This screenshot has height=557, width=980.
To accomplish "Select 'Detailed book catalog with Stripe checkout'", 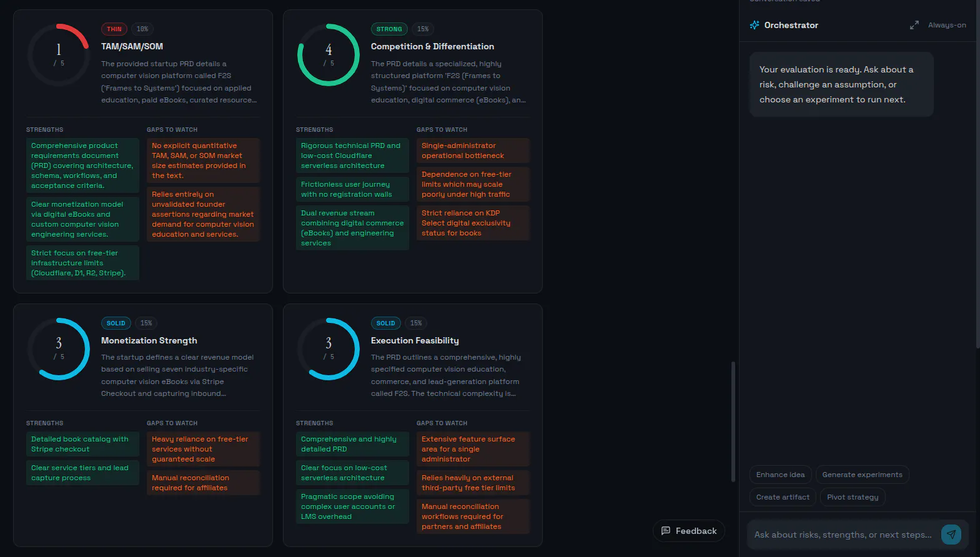I will click(x=82, y=444).
